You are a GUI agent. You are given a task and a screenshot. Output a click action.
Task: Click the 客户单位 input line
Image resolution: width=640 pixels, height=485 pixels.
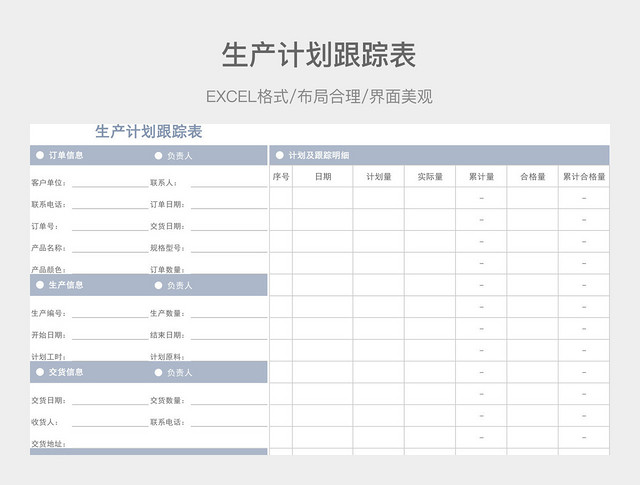tap(110, 182)
